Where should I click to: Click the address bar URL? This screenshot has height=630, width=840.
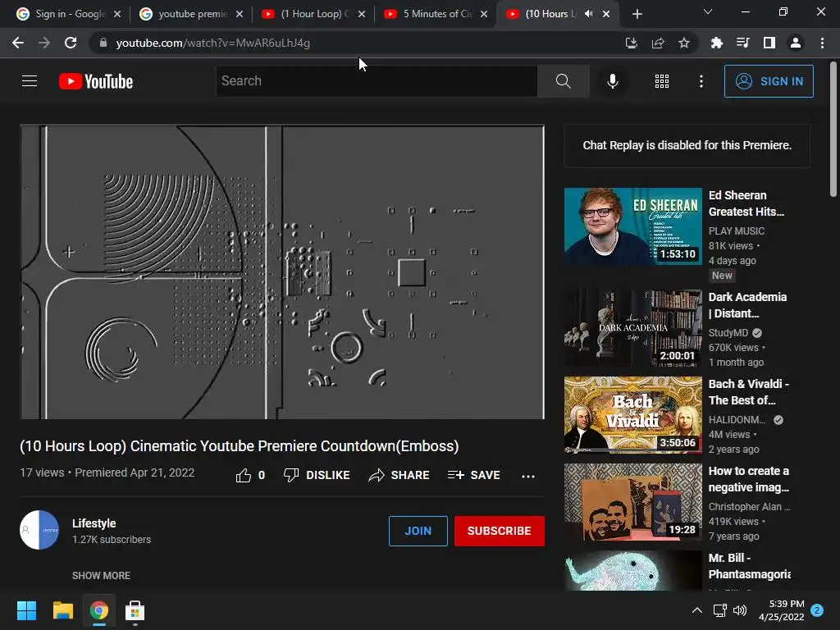tap(212, 43)
